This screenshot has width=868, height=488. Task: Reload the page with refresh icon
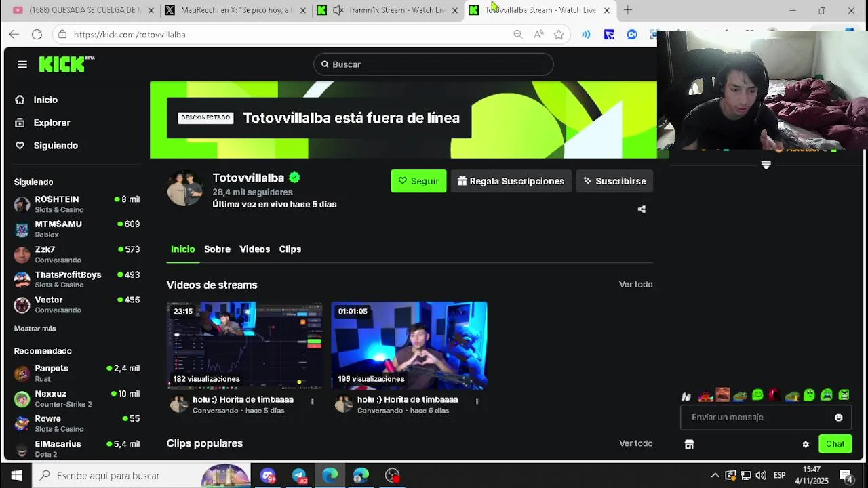(x=37, y=34)
